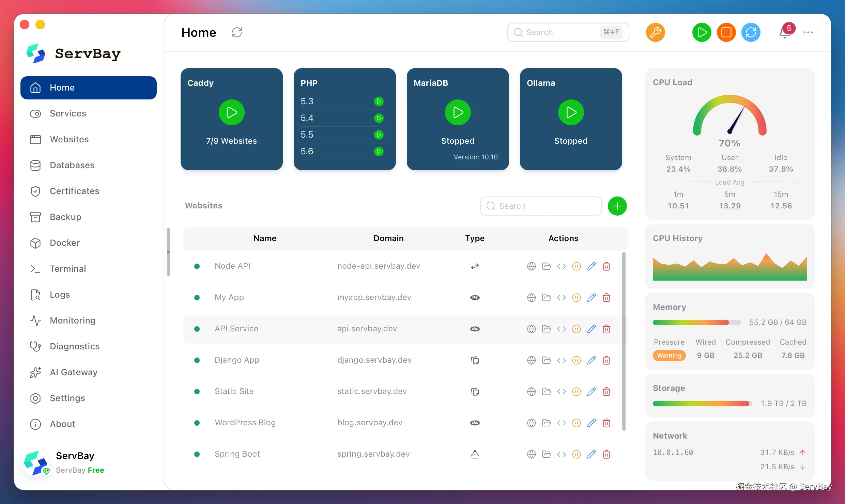Start all services with green play button

[x=702, y=32]
